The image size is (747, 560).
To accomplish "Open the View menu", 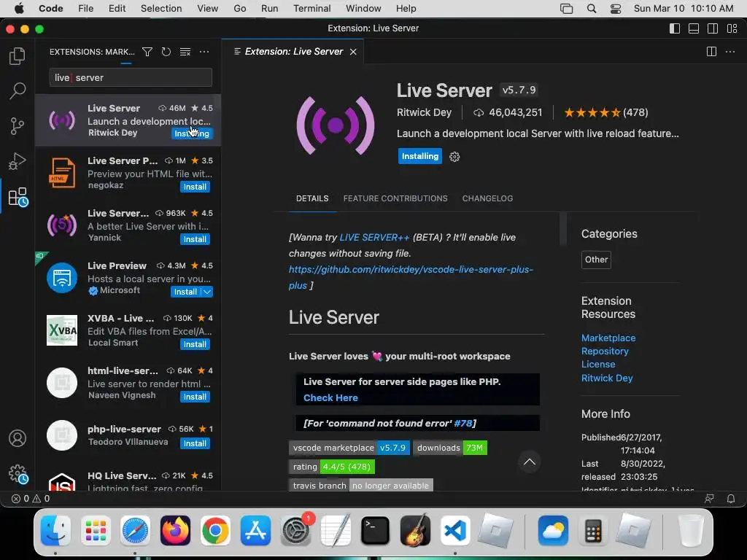I will pyautogui.click(x=207, y=9).
